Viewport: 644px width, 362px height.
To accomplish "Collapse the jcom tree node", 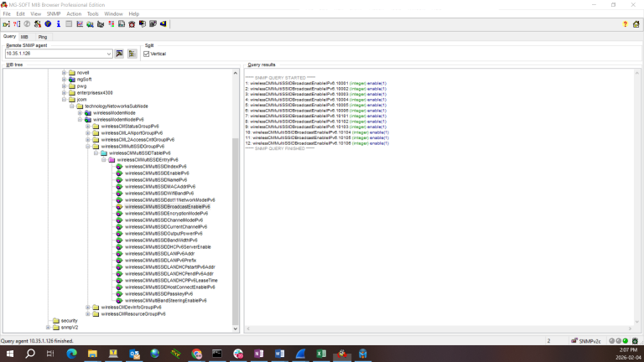I will [64, 100].
